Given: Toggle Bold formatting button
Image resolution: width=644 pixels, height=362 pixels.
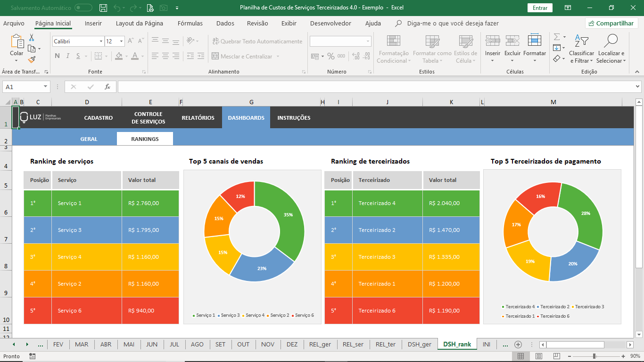Looking at the screenshot, I should pyautogui.click(x=57, y=56).
